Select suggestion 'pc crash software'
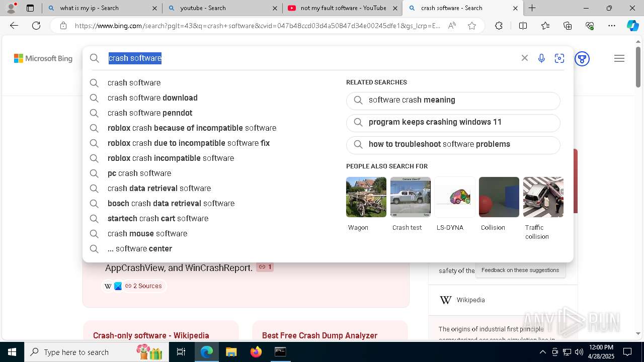 pyautogui.click(x=139, y=173)
